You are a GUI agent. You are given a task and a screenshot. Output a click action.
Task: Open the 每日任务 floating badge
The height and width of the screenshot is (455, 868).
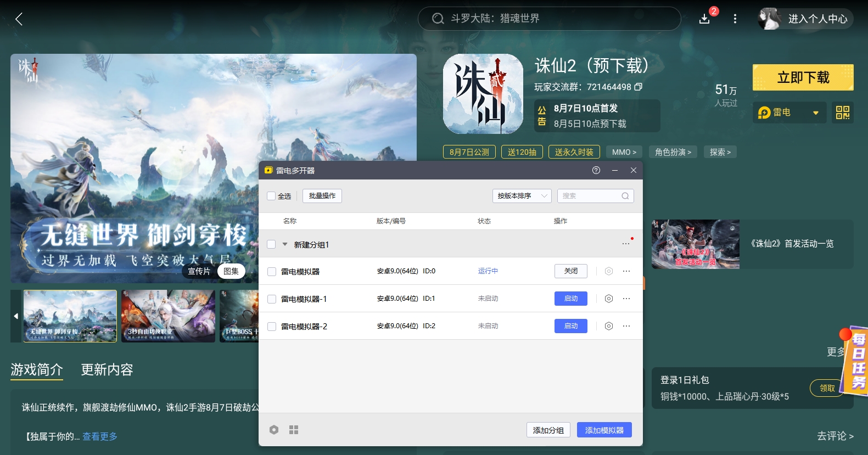pyautogui.click(x=855, y=361)
